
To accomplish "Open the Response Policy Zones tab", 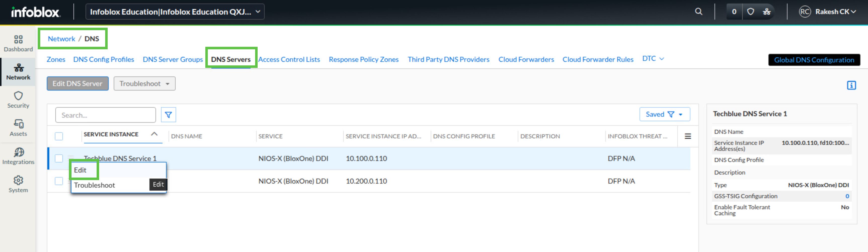I will pyautogui.click(x=364, y=59).
